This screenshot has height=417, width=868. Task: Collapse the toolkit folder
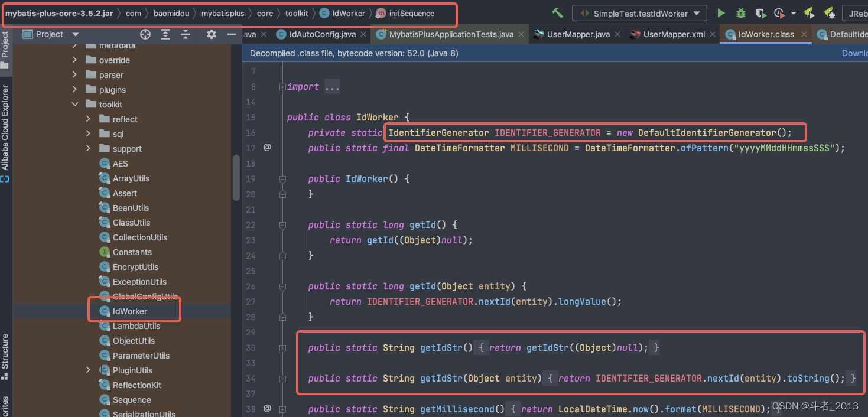(x=75, y=105)
